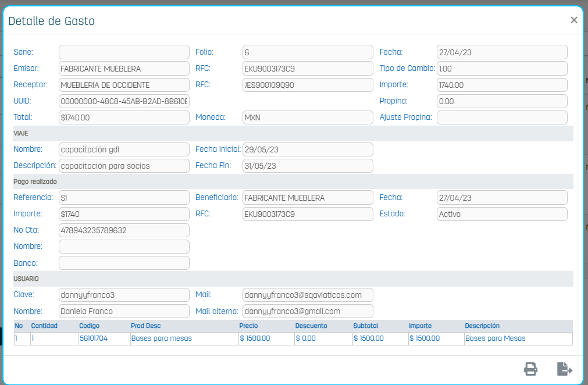Click the Fecha Inicial field of viaje
Viewport: 588px width, 385px height.
point(308,149)
